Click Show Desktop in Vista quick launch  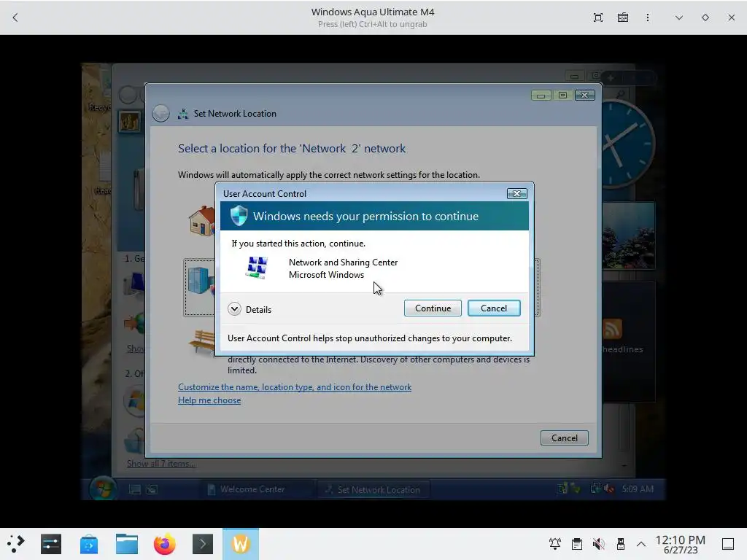tap(135, 489)
